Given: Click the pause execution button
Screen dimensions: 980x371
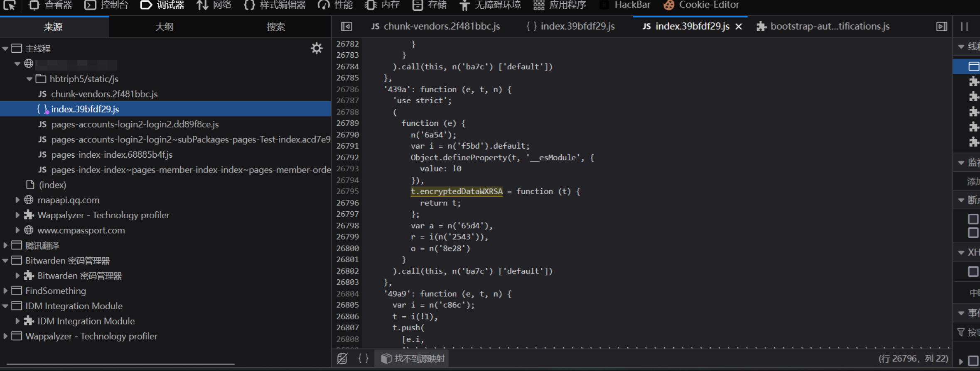Looking at the screenshot, I should pos(965,27).
